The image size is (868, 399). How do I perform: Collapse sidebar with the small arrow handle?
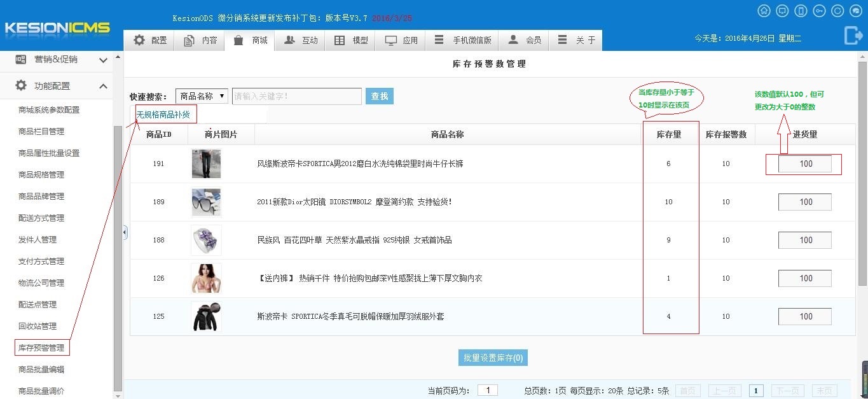(125, 232)
